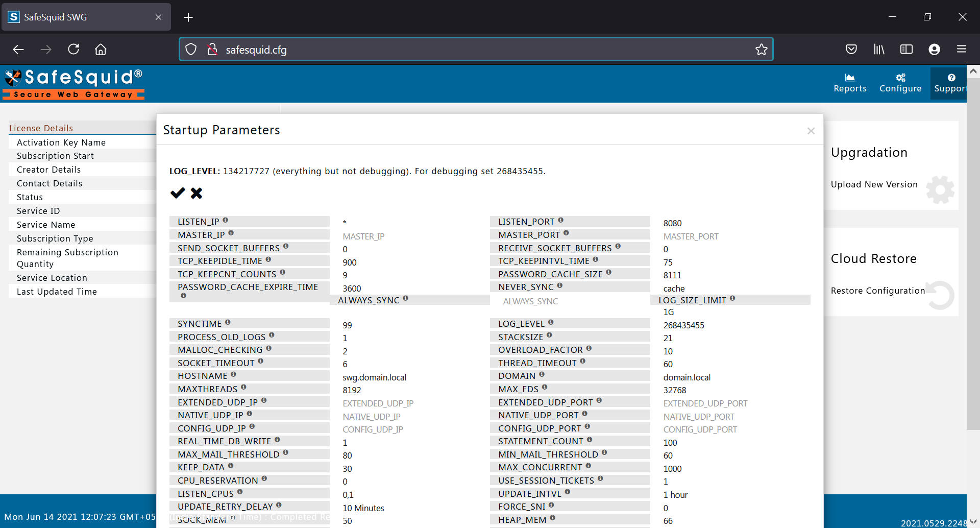980x528 pixels.
Task: Click the Last Updated Time row
Action: click(x=82, y=292)
